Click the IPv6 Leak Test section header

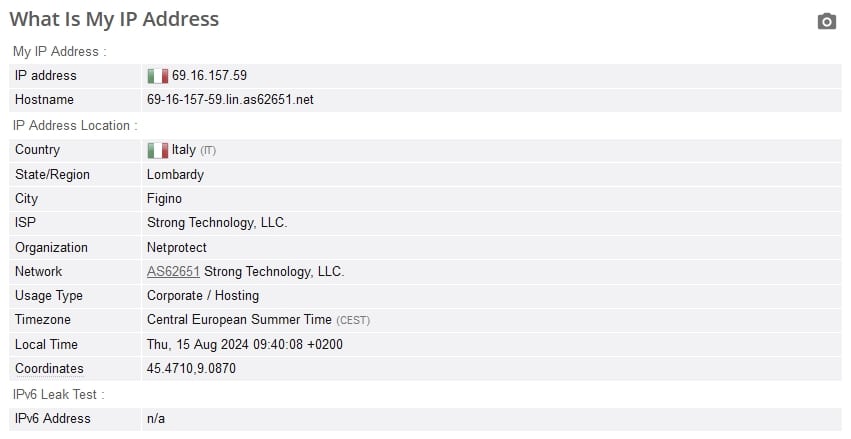[x=59, y=395]
